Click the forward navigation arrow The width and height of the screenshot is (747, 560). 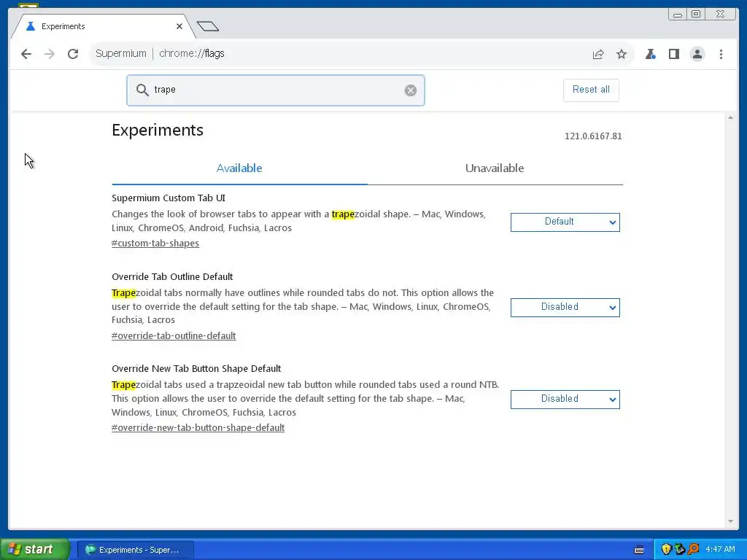tap(50, 54)
